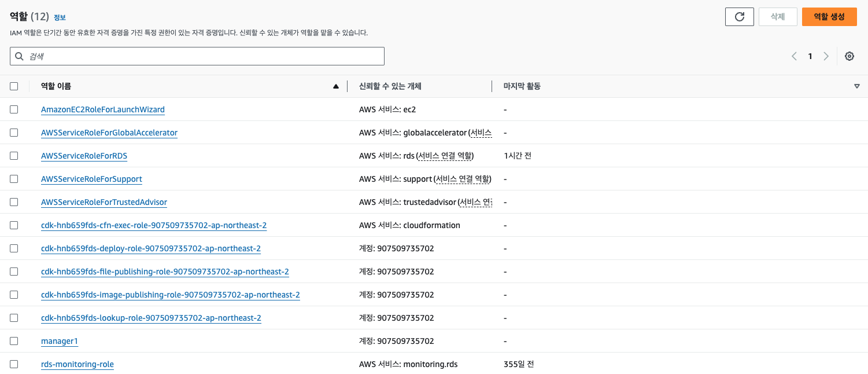This screenshot has height=374, width=868.
Task: Click the 역할 생성 button
Action: point(829,17)
